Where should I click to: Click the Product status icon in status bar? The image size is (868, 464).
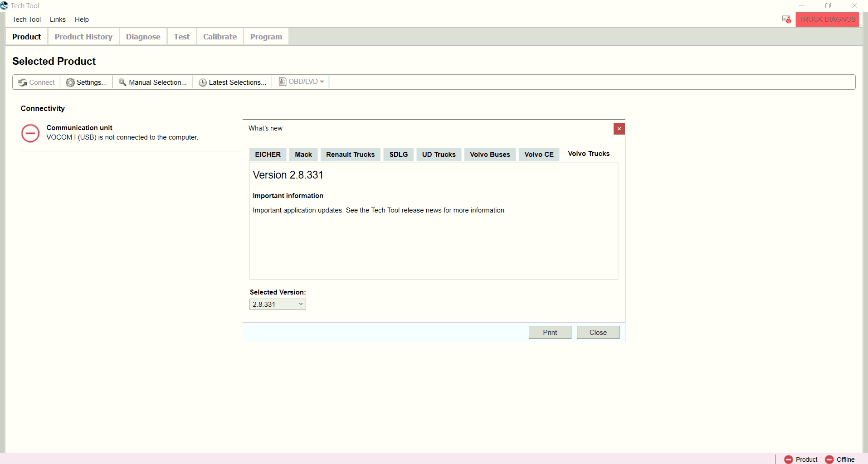point(789,459)
